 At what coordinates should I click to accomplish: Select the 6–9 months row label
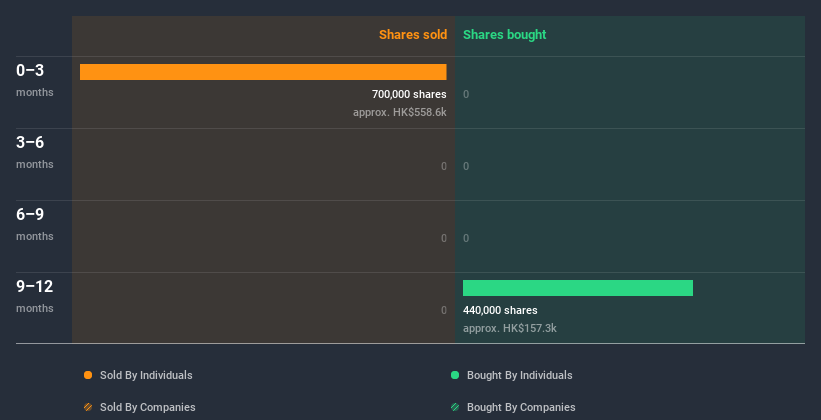[35, 224]
